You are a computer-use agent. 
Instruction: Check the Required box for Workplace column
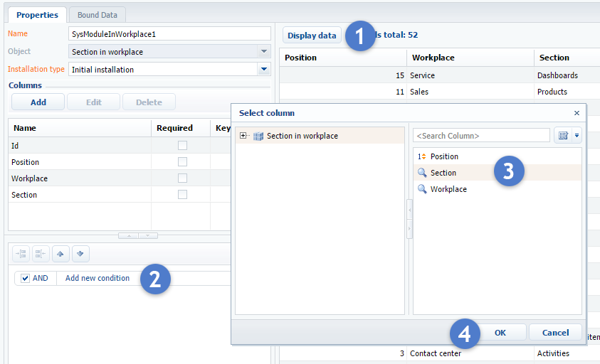[182, 178]
